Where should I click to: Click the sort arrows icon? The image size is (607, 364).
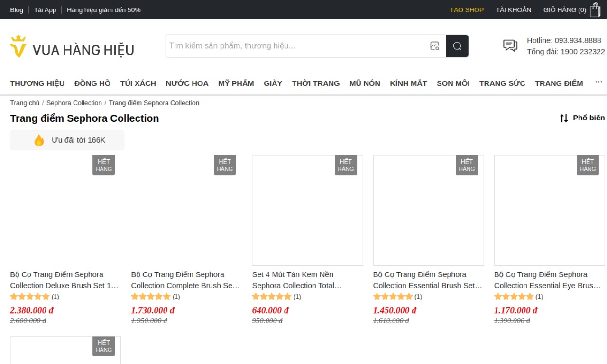point(564,118)
